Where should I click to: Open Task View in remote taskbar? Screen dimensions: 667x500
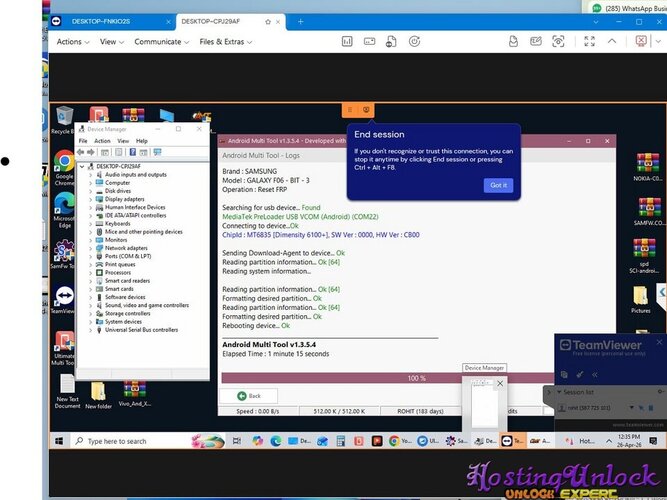point(237,441)
